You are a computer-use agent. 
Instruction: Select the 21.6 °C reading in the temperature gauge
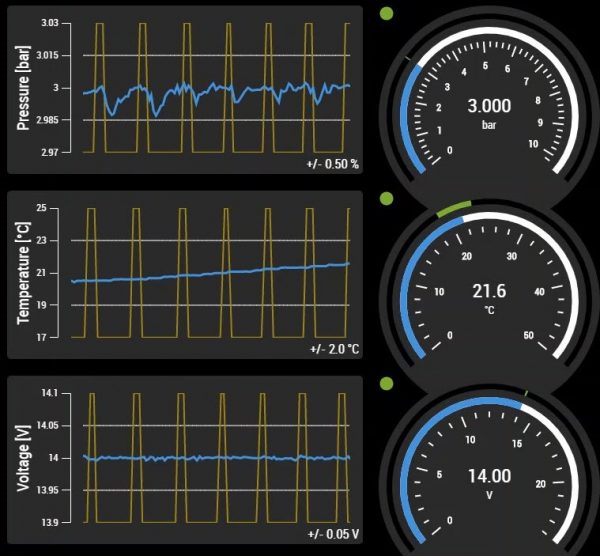[489, 290]
